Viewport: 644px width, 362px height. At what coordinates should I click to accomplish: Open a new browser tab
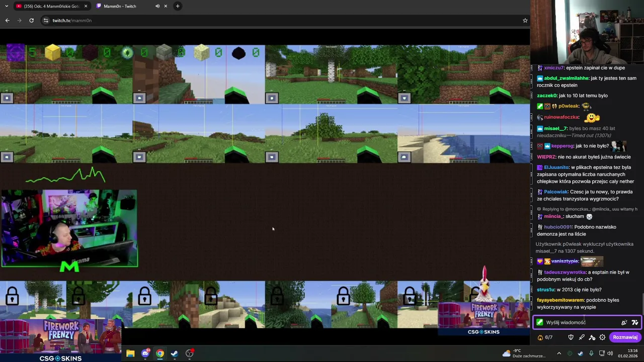tap(178, 6)
